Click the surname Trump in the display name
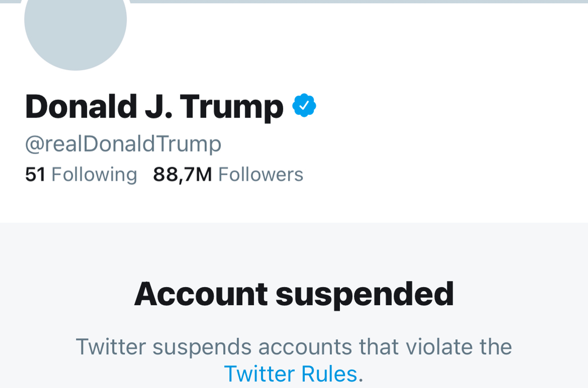 point(232,107)
